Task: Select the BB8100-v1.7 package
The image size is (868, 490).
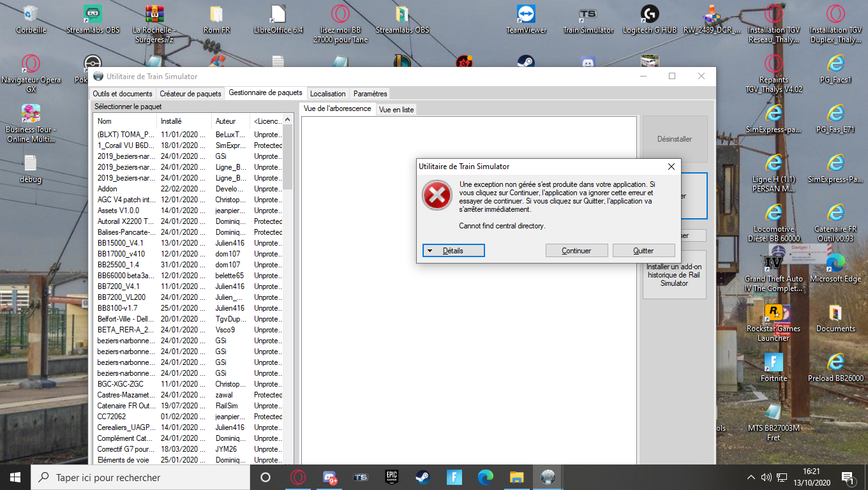Action: click(x=188, y=308)
